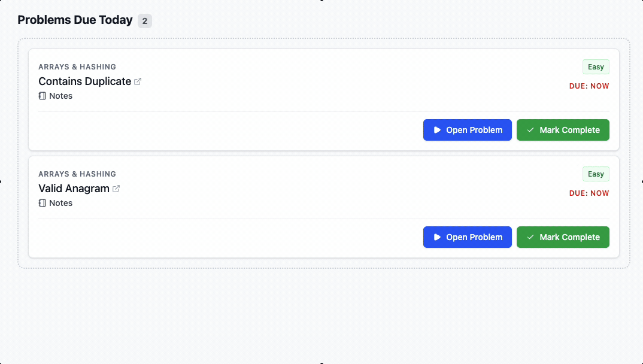Viewport: 643px width, 364px height.
Task: Hit checkmark icon to complete Contains Duplicate
Action: click(x=530, y=130)
